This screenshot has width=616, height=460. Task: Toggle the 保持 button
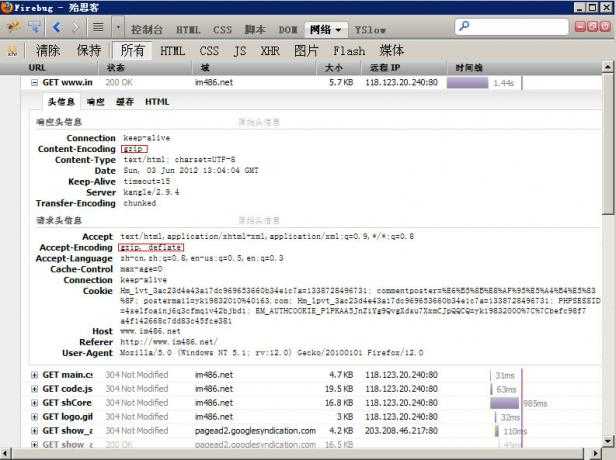89,50
